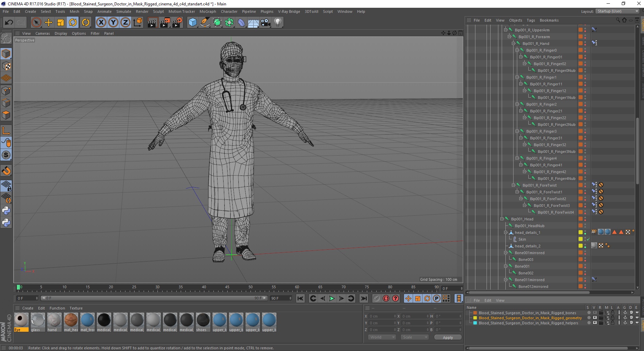Select the shoes material swatch

pos(203,322)
